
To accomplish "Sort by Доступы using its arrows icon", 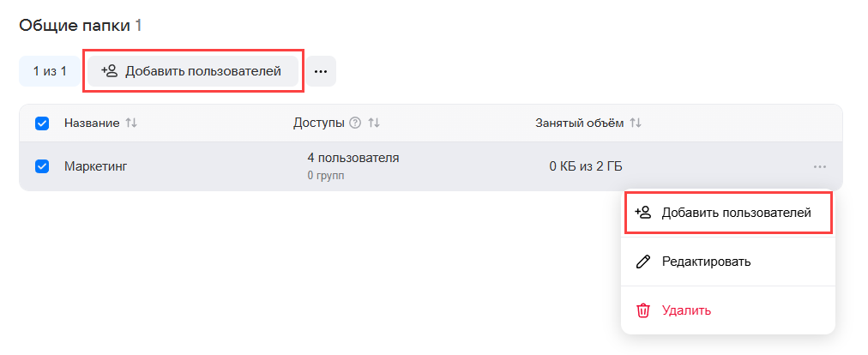I will (373, 123).
